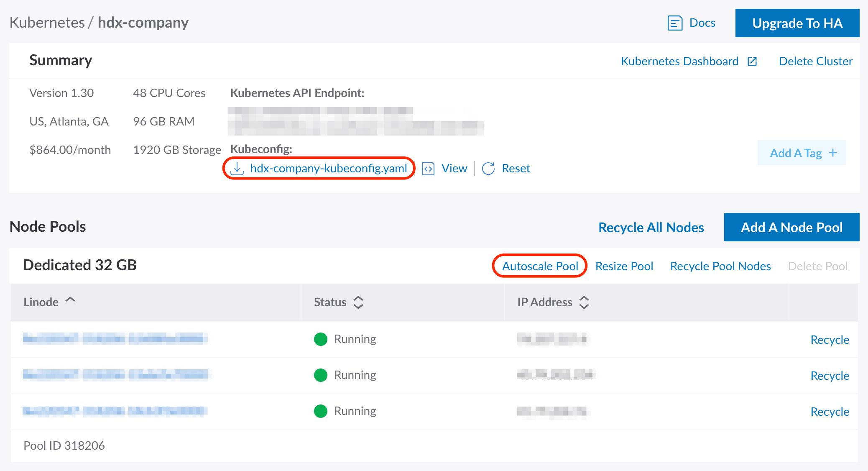This screenshot has width=868, height=471.
Task: Click Resize Pool link
Action: pyautogui.click(x=624, y=266)
